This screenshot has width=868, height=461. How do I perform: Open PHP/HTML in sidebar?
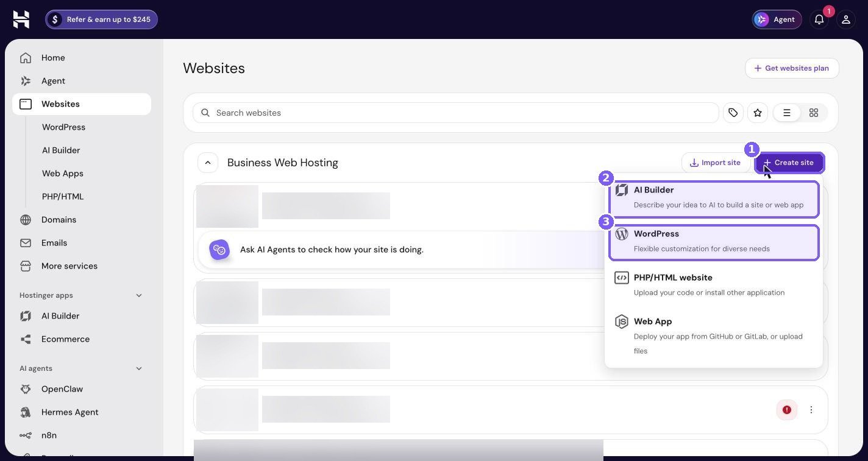tap(63, 197)
